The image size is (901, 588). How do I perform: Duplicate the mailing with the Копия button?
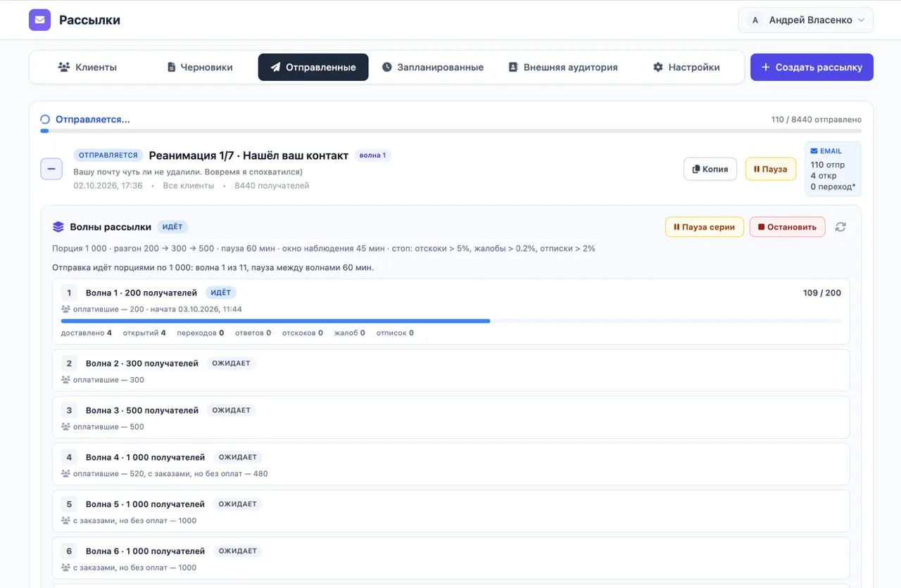[710, 169]
